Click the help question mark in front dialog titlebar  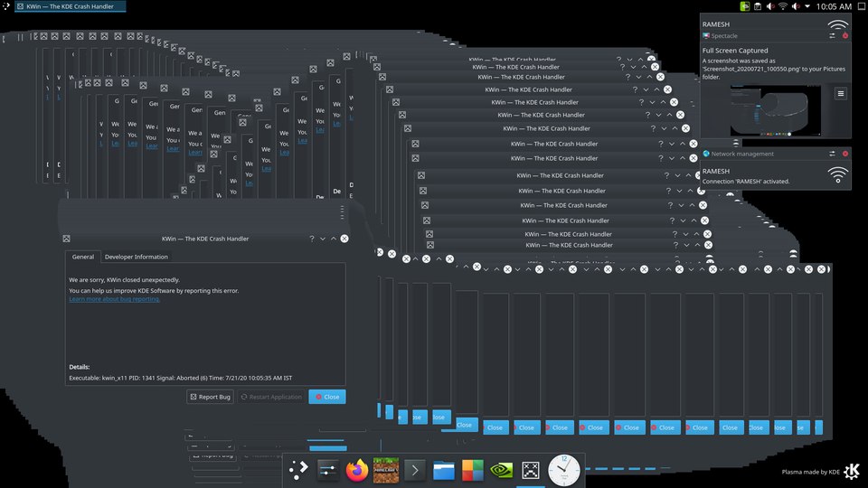[312, 239]
